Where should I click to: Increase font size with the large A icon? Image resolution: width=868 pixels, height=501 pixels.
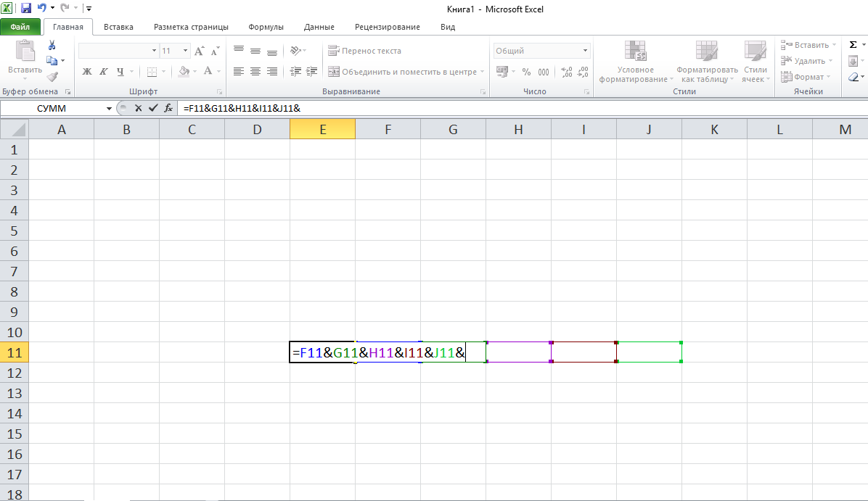click(200, 51)
